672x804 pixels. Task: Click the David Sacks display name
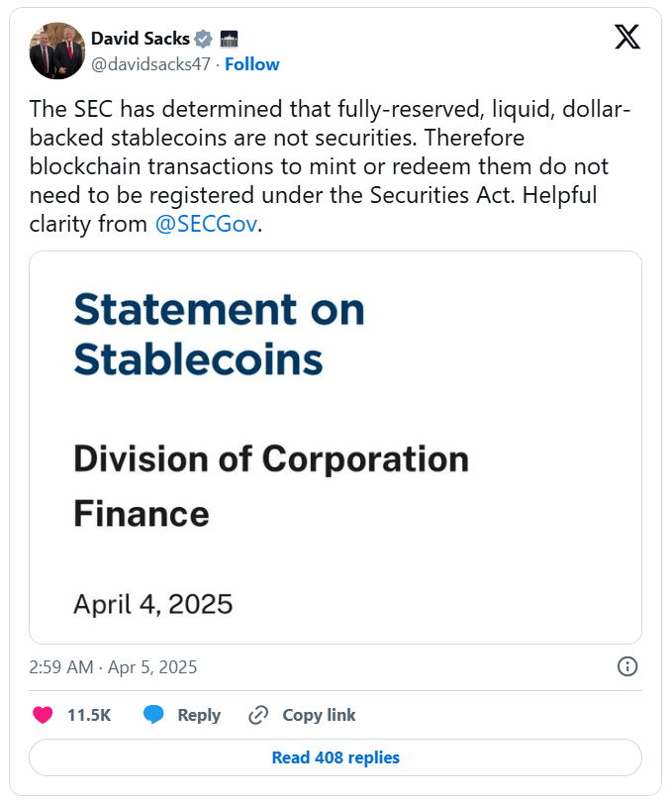[x=140, y=39]
